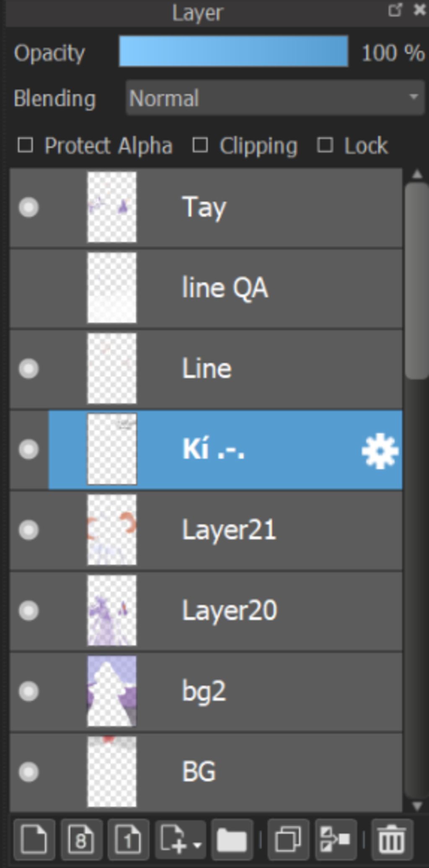
Task: Show the line QA layer
Action: (29, 288)
